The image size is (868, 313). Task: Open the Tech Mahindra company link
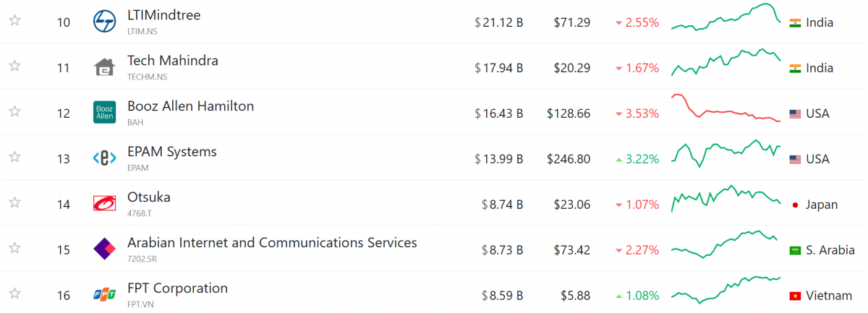[x=173, y=61]
